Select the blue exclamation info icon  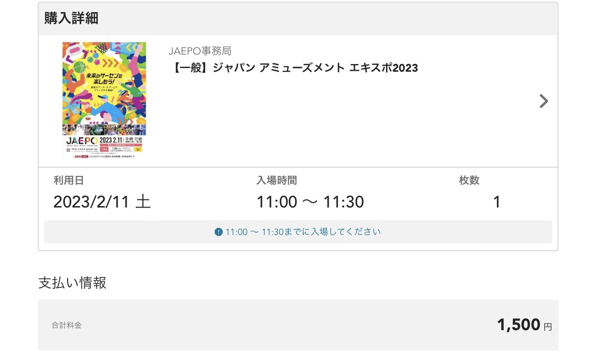219,232
